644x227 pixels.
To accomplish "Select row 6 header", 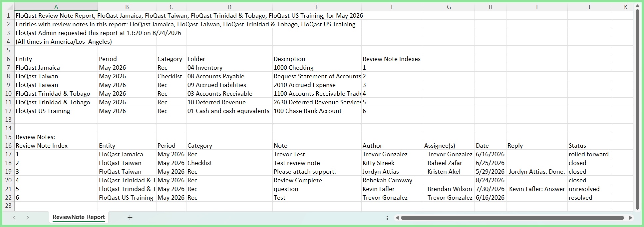I will click(8, 59).
